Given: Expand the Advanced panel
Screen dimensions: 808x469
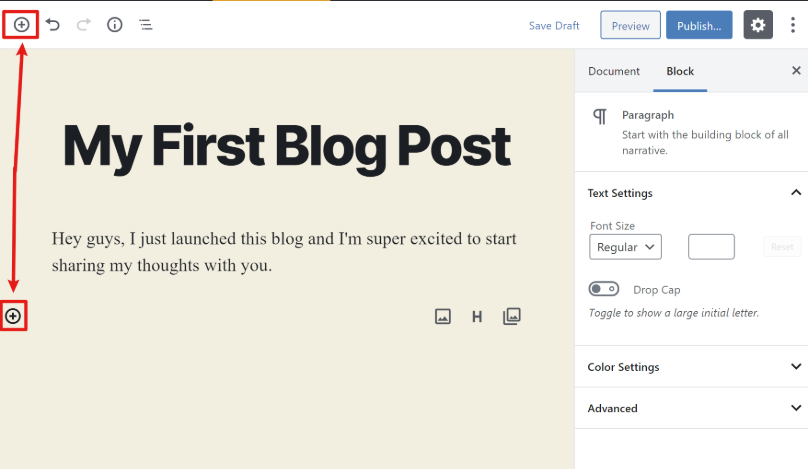Looking at the screenshot, I should 692,408.
